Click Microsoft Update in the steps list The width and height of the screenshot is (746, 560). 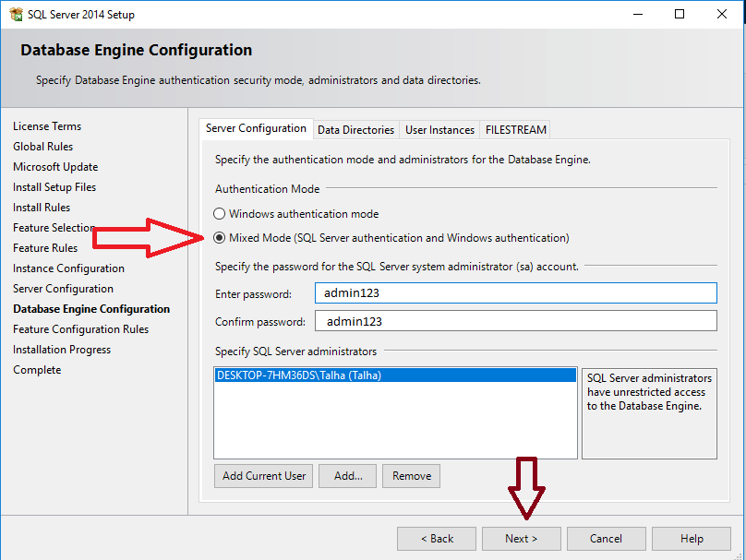click(55, 167)
